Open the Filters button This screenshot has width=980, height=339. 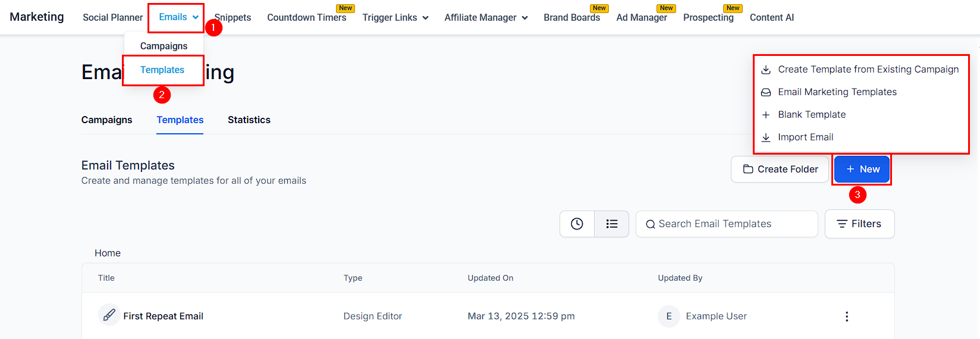click(x=860, y=224)
